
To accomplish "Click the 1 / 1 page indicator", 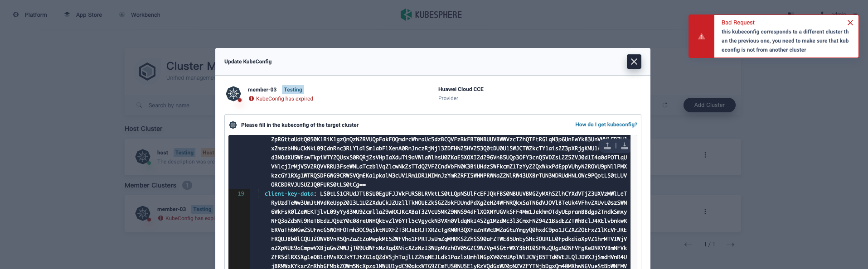I will pyautogui.click(x=709, y=245).
